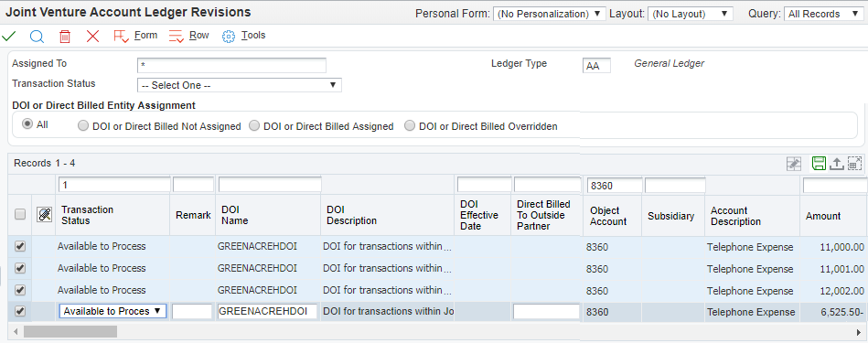Open the Transaction Status Select One dropdown

tap(239, 85)
